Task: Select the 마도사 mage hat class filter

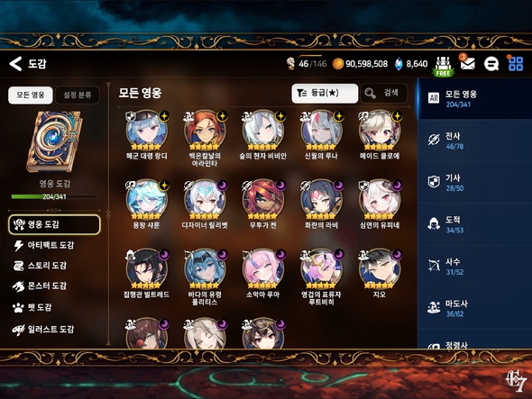Action: pos(475,308)
